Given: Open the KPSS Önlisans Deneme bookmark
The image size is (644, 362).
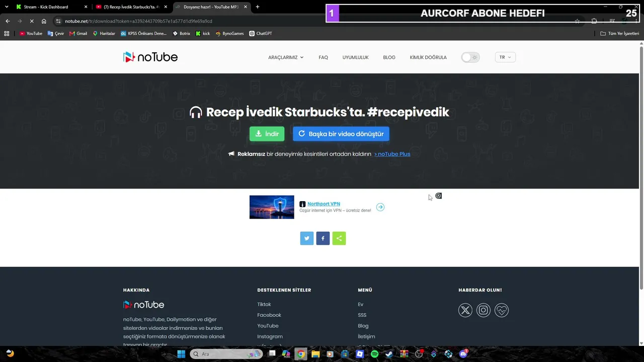Looking at the screenshot, I should (x=144, y=34).
